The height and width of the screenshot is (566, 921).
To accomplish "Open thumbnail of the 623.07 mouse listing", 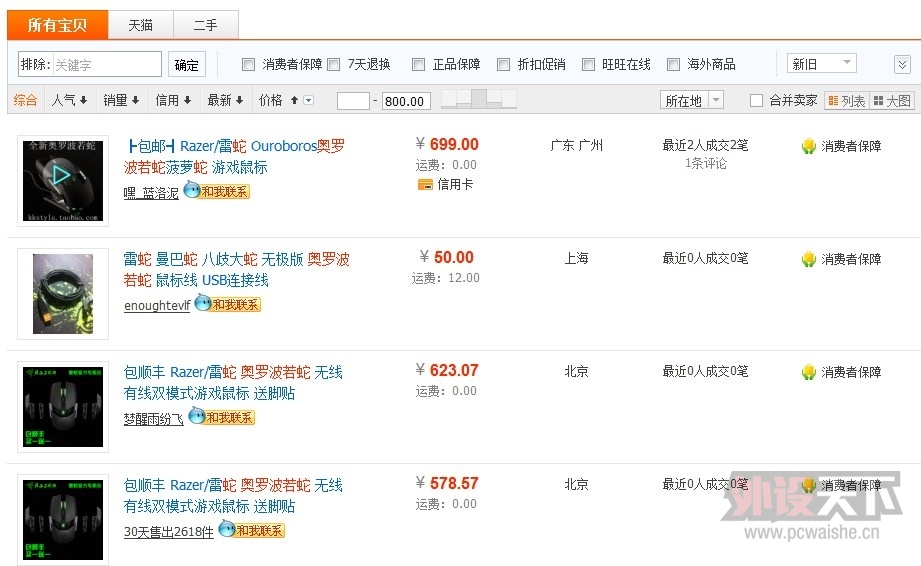I will tap(63, 407).
